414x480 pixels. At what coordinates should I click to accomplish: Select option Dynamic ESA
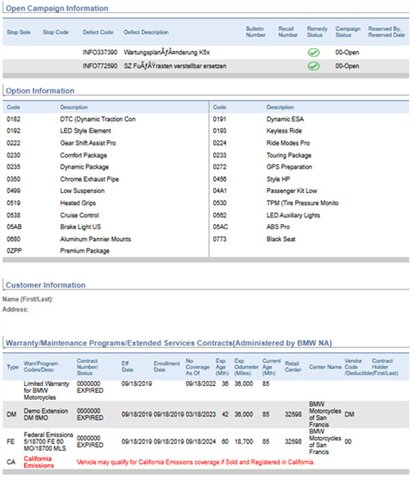[x=285, y=119]
